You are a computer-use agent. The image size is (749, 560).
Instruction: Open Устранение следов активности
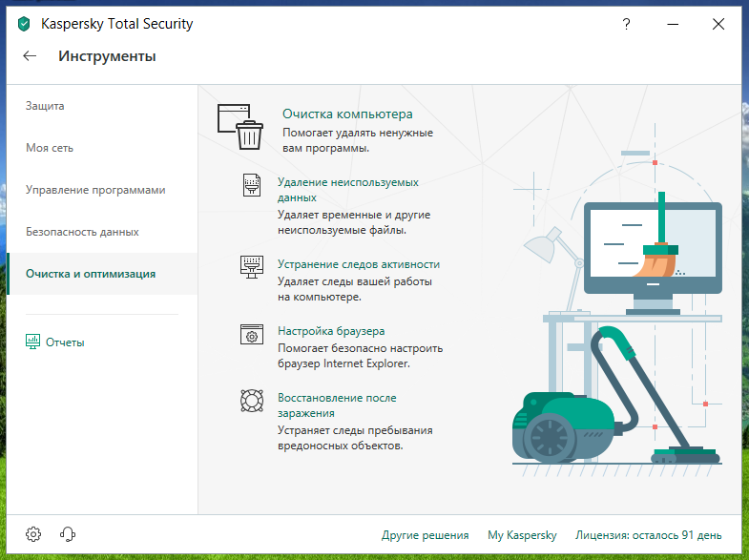pyautogui.click(x=359, y=264)
